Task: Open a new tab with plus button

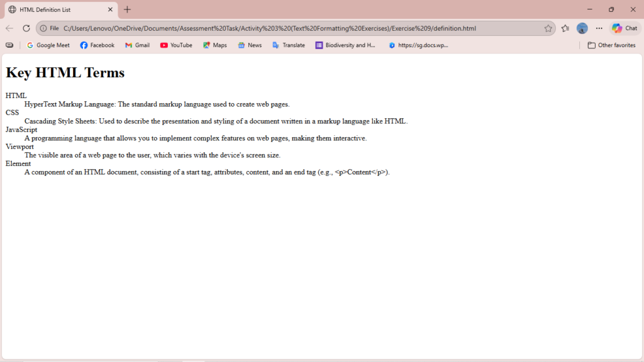Action: click(128, 9)
